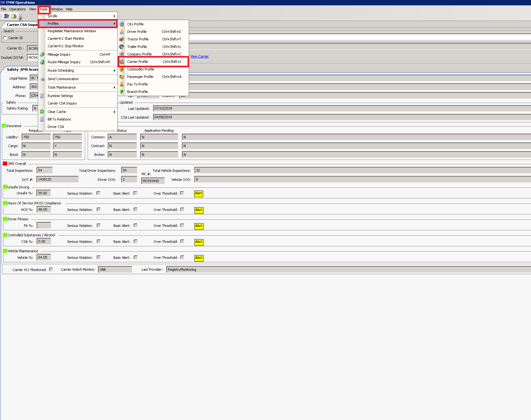Screen dimensions: 531x420
Task: Click the red SMS Overall status indicator
Action: click(5, 163)
